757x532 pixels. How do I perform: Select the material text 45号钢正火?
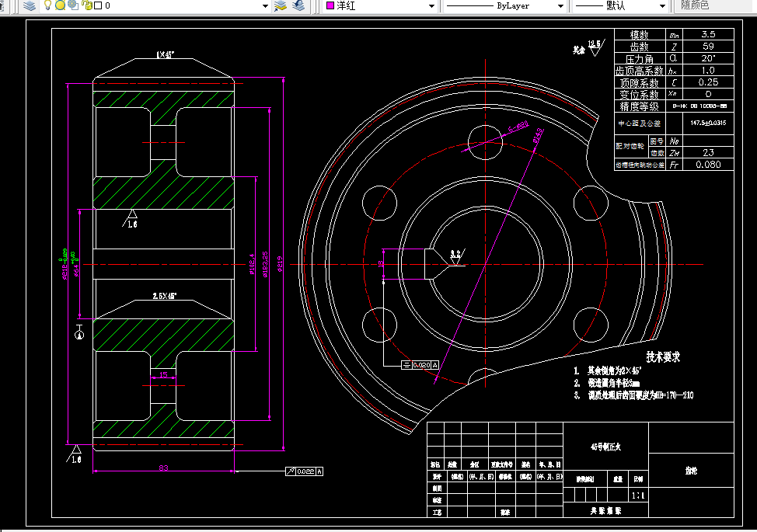pos(605,447)
